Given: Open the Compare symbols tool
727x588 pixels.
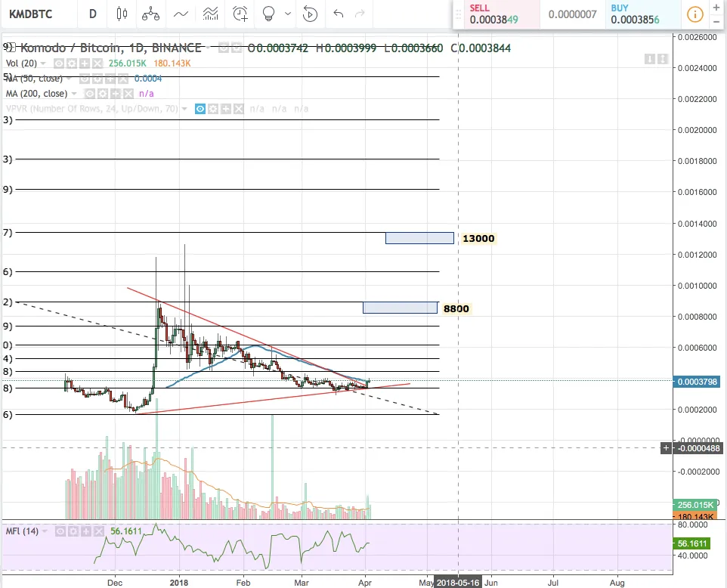Looking at the screenshot, I should (x=150, y=14).
